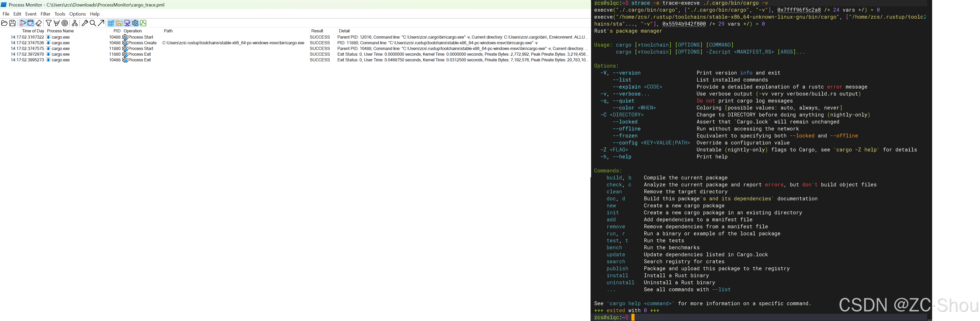The height and width of the screenshot is (321, 980).
Task: Toggle the Capture events button
Action: [23, 23]
